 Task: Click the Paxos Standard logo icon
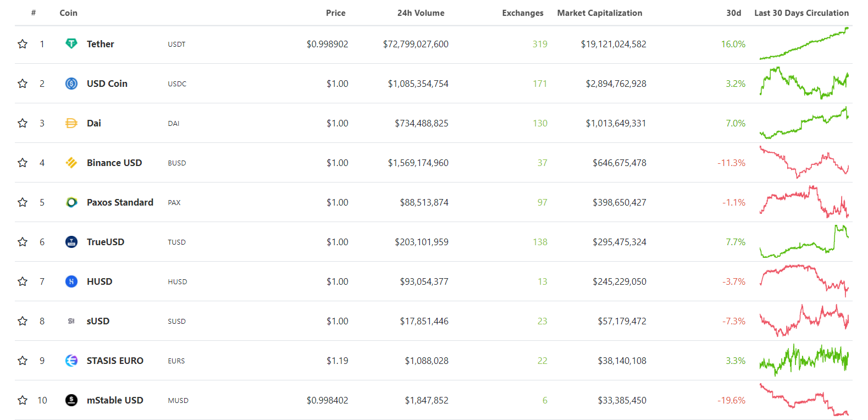71,202
